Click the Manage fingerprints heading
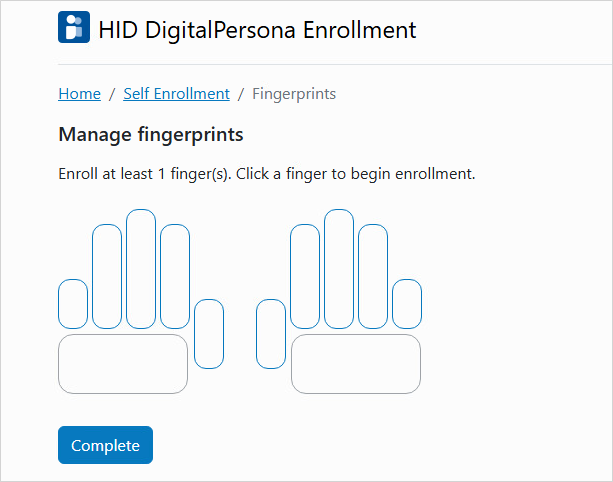This screenshot has width=613, height=482. 151,134
